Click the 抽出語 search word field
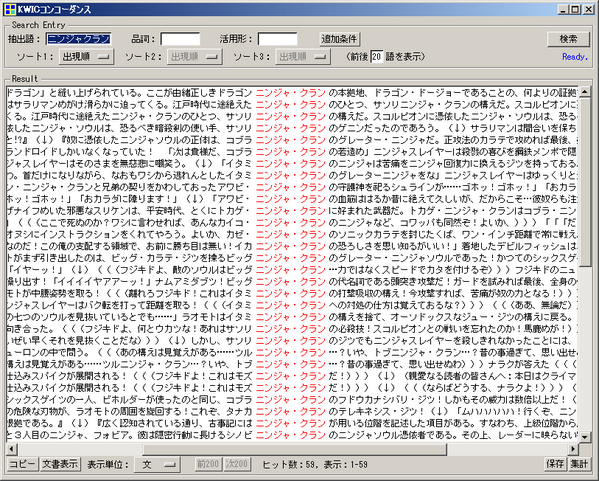599x481 pixels. click(79, 39)
